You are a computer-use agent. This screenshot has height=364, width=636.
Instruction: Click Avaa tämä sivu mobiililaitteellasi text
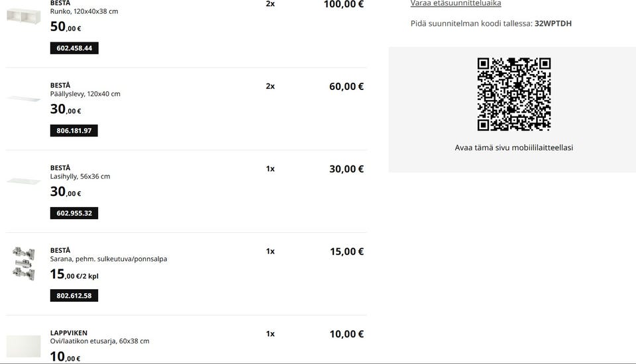(514, 148)
